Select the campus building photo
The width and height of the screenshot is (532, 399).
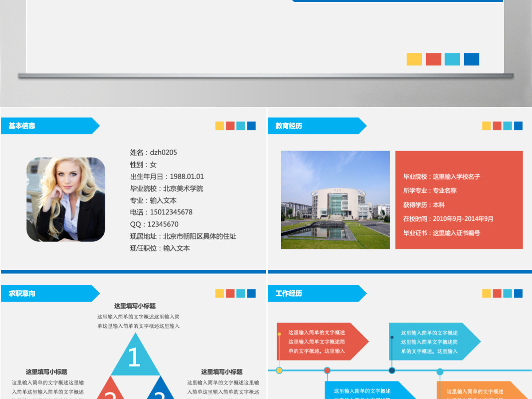coord(335,200)
